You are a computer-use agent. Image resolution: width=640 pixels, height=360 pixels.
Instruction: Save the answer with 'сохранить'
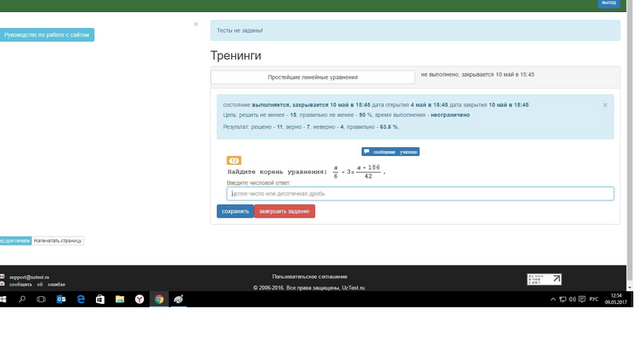point(236,211)
